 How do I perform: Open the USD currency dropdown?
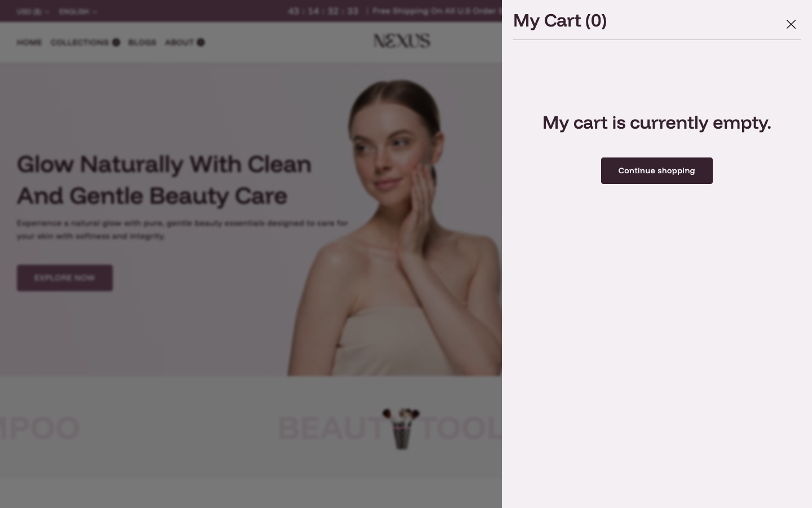coord(33,11)
